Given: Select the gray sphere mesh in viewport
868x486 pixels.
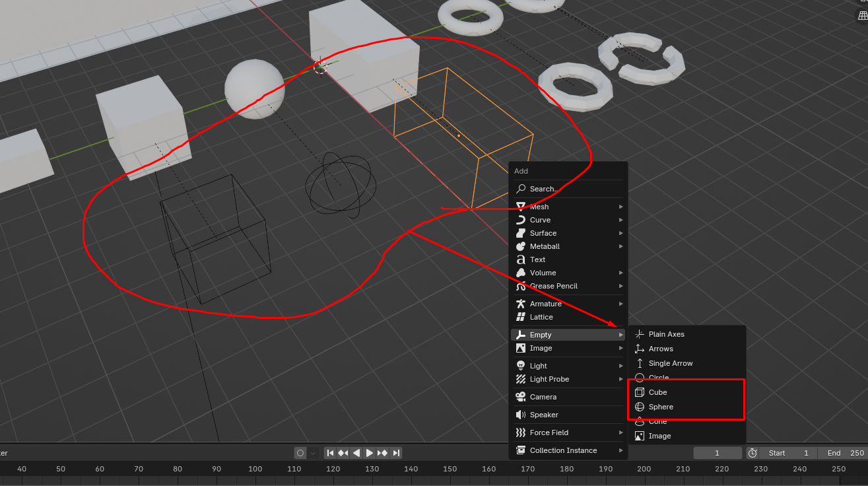Looking at the screenshot, I should pos(255,89).
